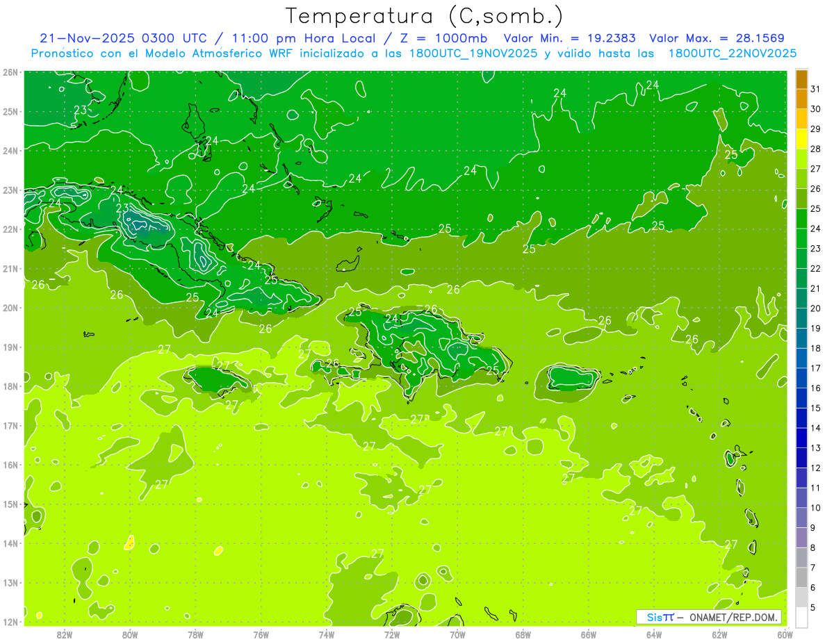Click the legend value "10"
The image size is (834, 644).
click(x=816, y=508)
